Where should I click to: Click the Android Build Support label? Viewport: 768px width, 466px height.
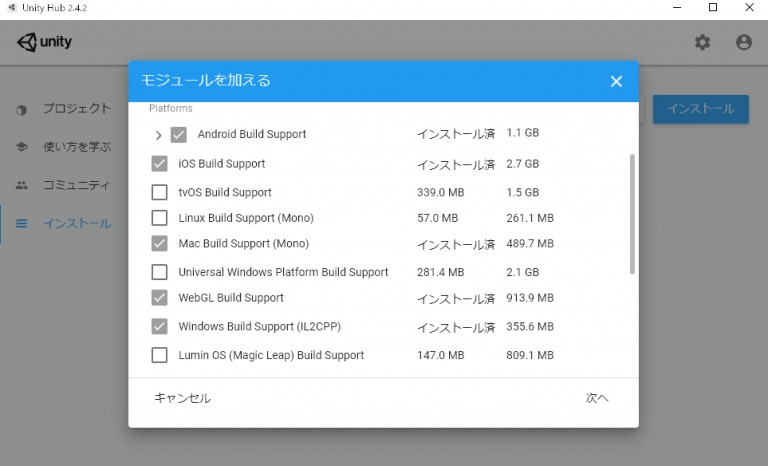(x=252, y=134)
